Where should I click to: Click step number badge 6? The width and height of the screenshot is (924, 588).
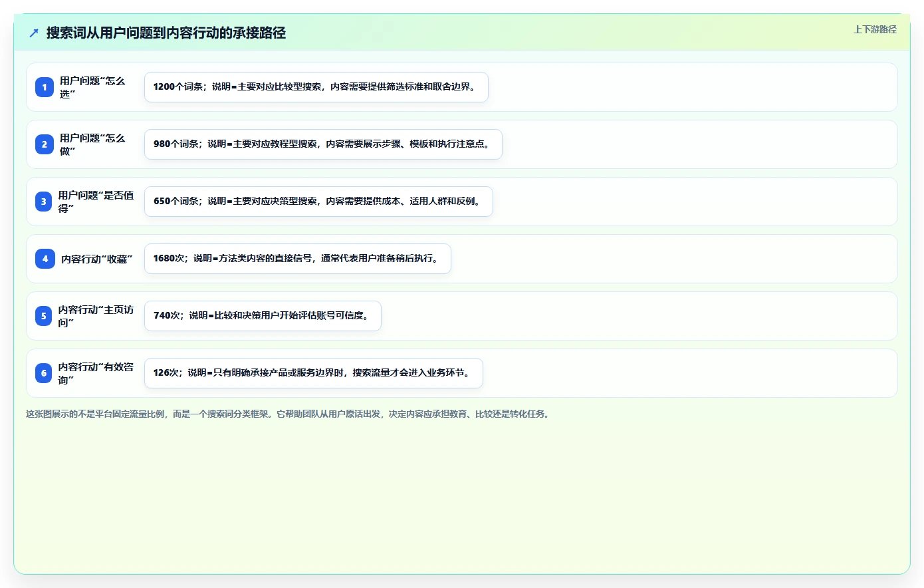(44, 373)
